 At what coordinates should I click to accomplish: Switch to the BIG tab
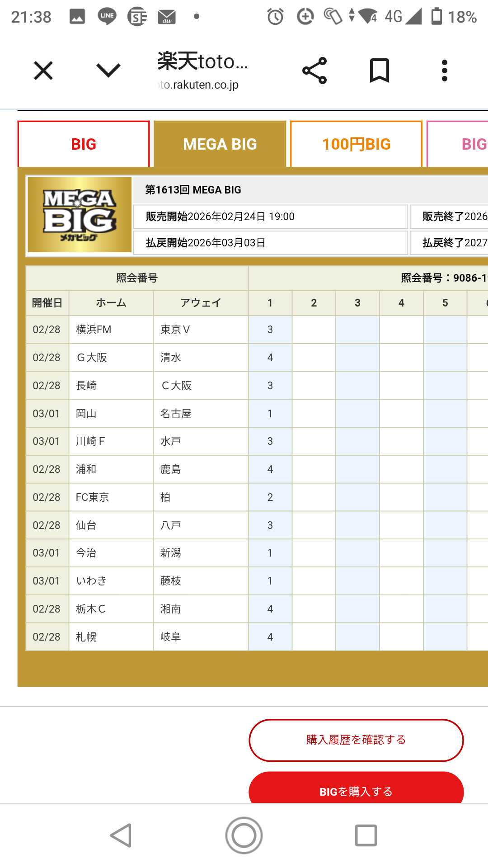[84, 144]
